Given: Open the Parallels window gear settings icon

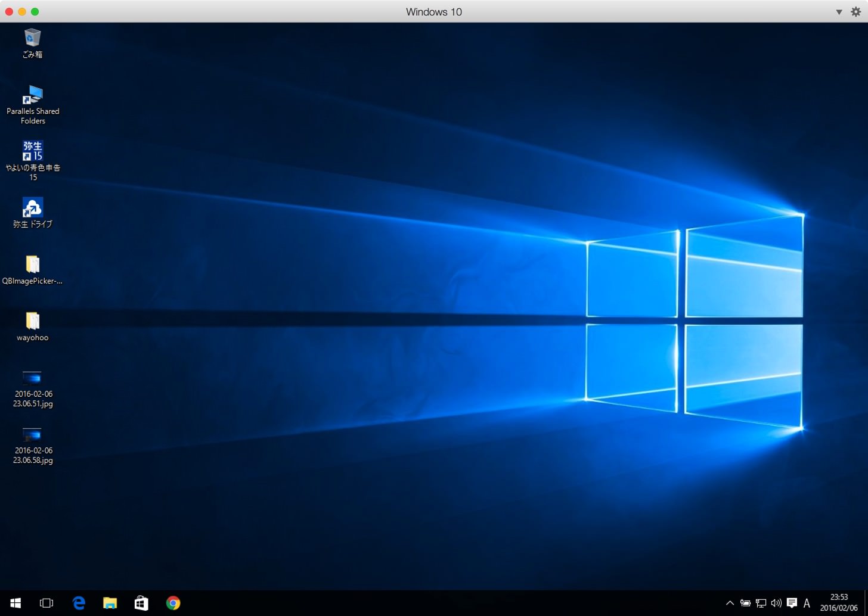Looking at the screenshot, I should (856, 11).
